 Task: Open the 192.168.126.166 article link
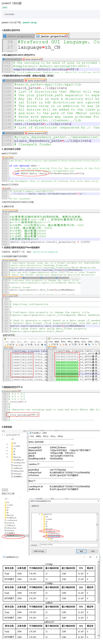(x=46, y=252)
